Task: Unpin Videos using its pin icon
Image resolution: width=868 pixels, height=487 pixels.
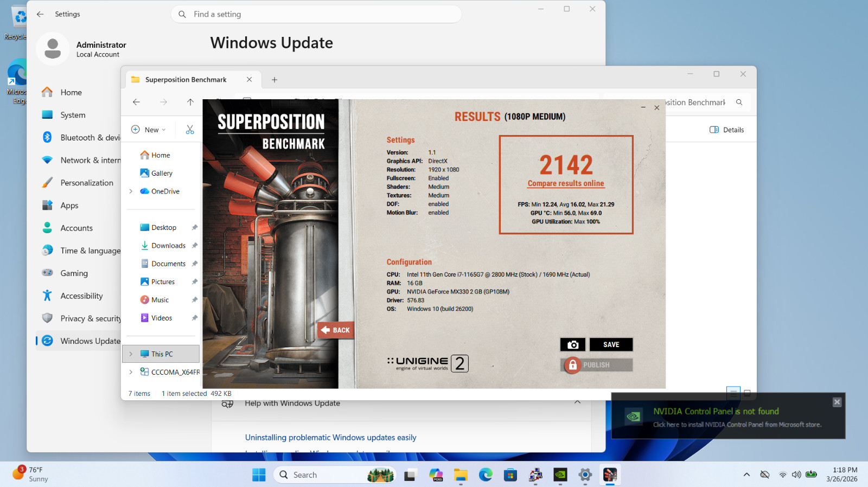Action: click(194, 318)
